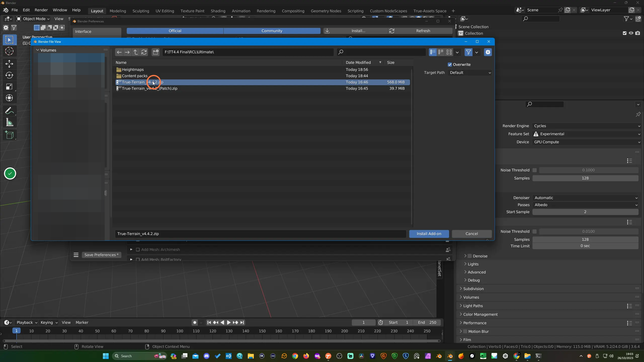Image resolution: width=644 pixels, height=362 pixels.
Task: Open Target Path dropdown
Action: tap(470, 73)
